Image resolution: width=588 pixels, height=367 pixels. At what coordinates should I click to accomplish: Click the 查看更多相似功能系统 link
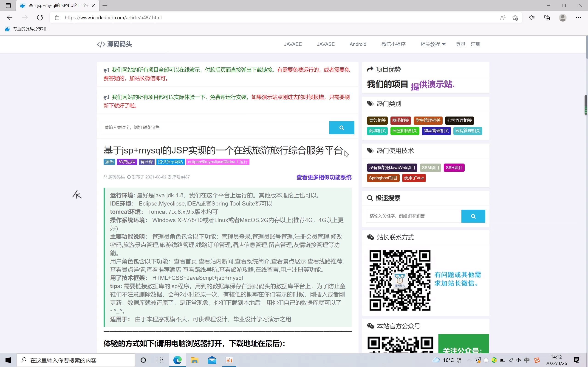pyautogui.click(x=324, y=177)
